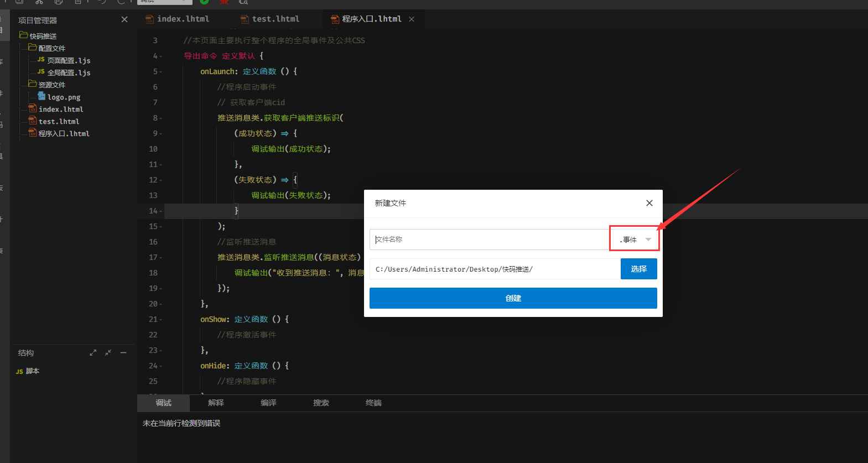Screen dimensions: 868x463
Task: Click the 项目管理器 panel title
Action: click(x=38, y=20)
